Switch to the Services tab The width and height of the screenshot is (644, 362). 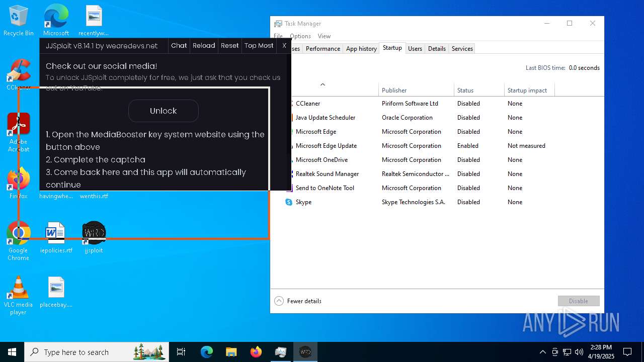[462, 49]
